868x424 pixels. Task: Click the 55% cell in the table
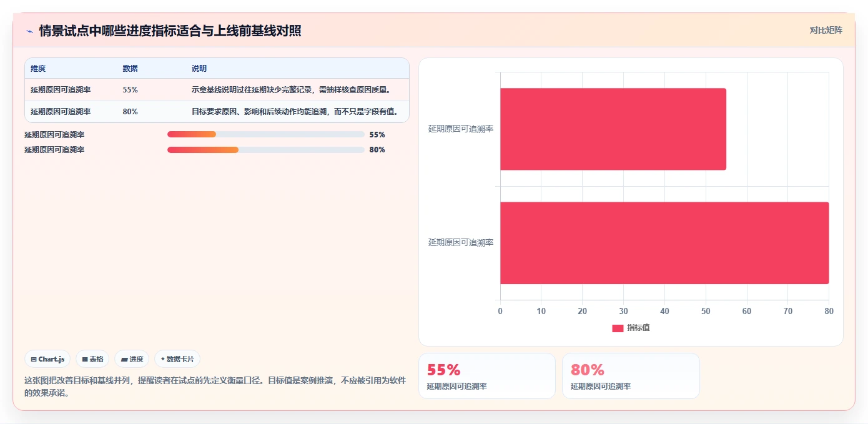click(x=131, y=90)
